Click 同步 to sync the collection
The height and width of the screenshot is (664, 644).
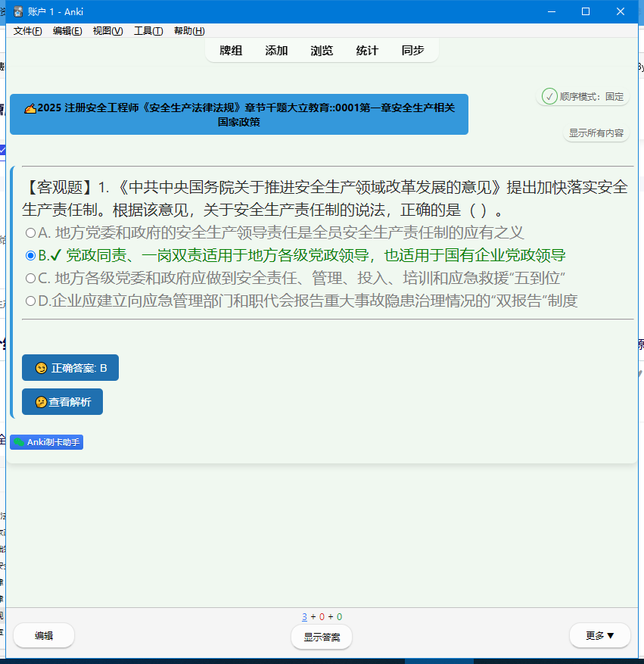tap(412, 51)
